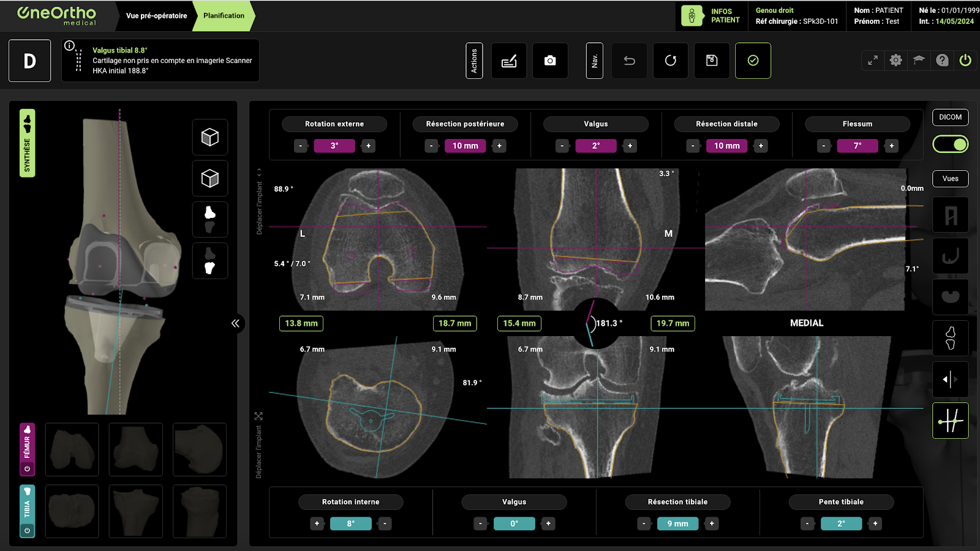Open the annotation edit tool in the toolbar
980x551 pixels.
508,61
